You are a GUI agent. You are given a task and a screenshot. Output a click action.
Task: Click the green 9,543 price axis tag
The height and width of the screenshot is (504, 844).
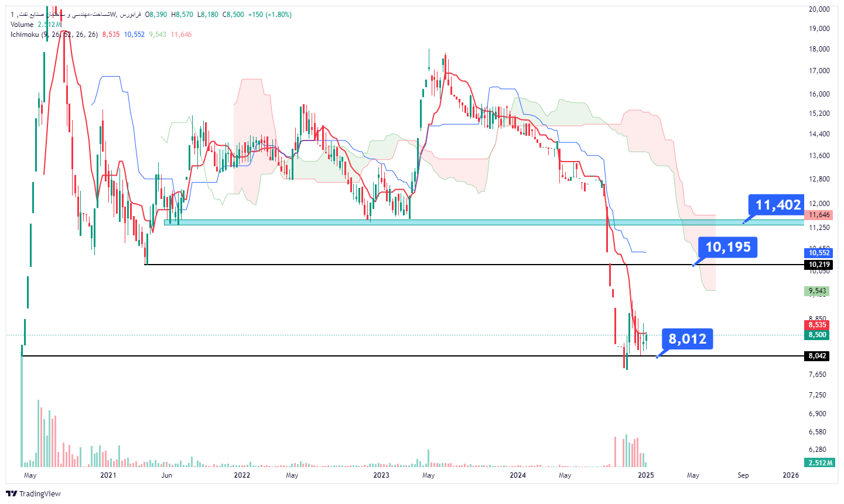pos(817,291)
